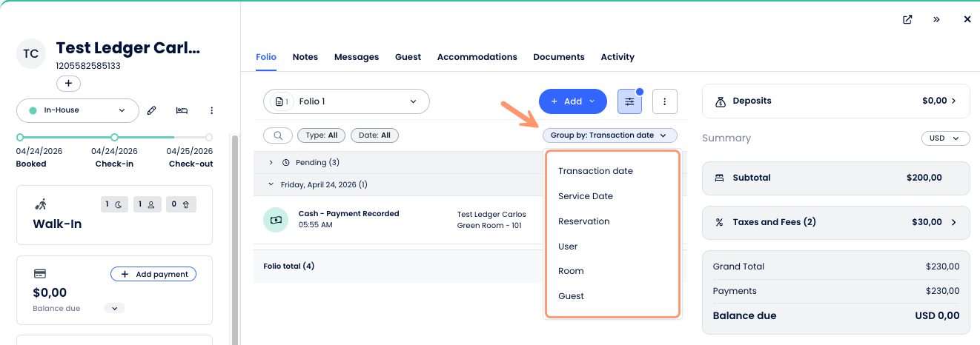Switch to the Activity tab

point(618,57)
